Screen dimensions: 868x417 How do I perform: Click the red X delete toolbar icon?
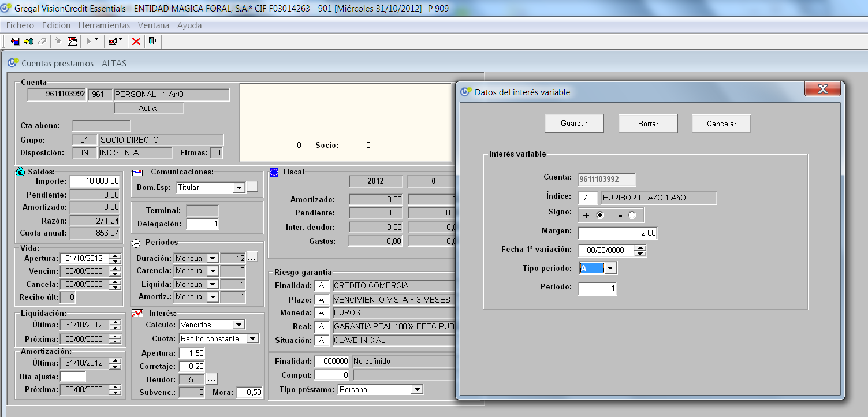point(136,41)
